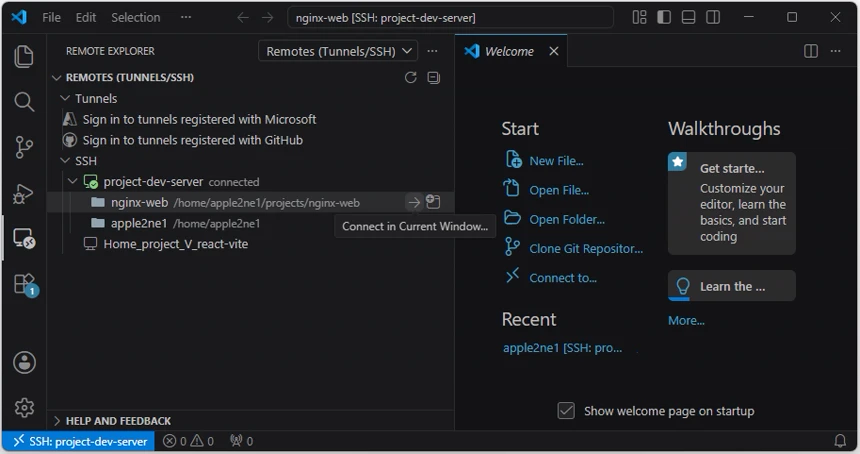
Task: Refresh the remotes list
Action: 410,78
